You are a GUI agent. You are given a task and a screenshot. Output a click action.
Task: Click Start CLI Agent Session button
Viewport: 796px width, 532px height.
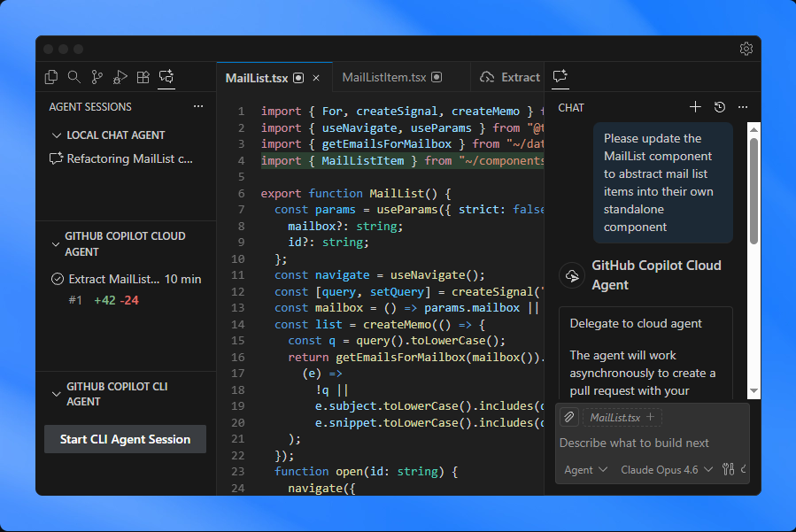click(126, 439)
